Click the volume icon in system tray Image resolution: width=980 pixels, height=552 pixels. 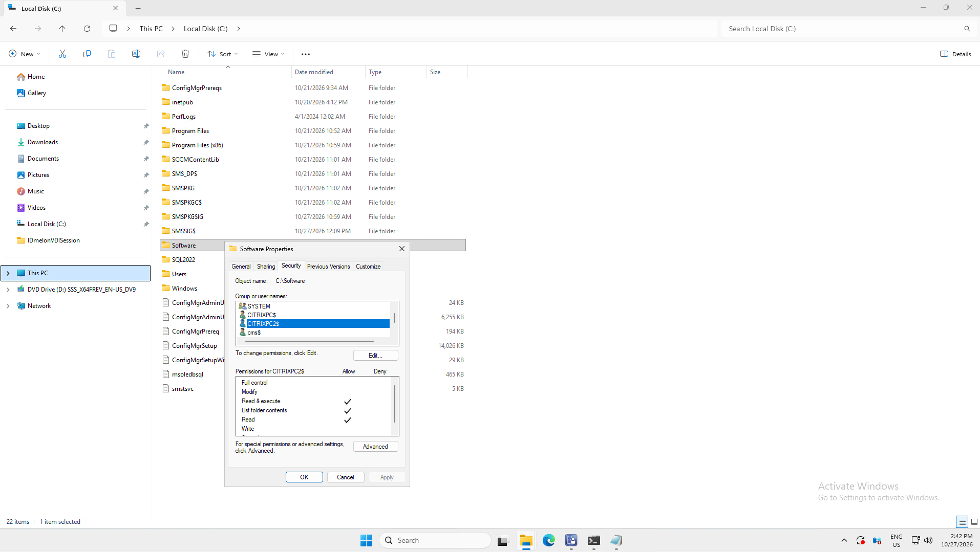tap(928, 540)
